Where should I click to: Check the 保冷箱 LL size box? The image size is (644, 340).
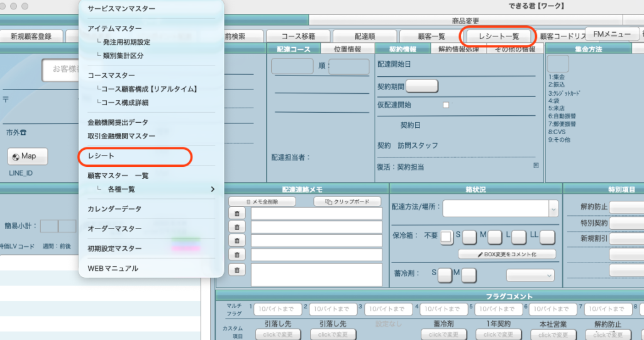pos(547,237)
